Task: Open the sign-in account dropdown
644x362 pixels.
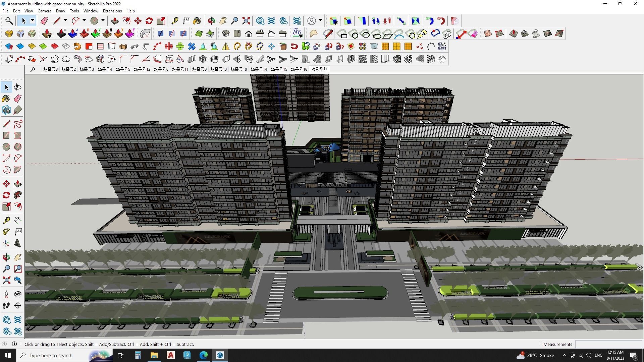Action: click(x=320, y=20)
